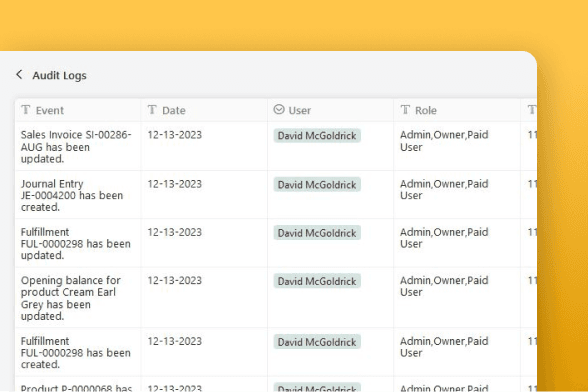588x392 pixels.
Task: Open Journal Entry JE-0004200 created event
Action: click(x=72, y=195)
